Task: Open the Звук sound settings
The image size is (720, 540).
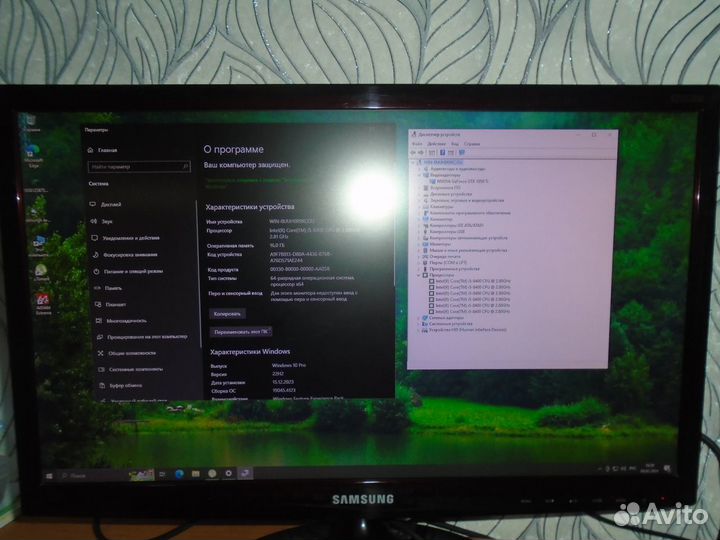Action: tap(107, 220)
